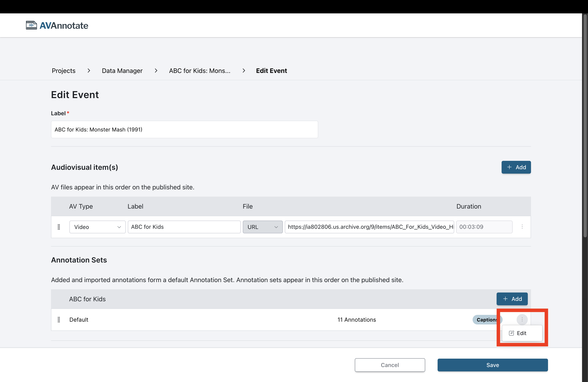Open the three-dot menu on the audiovisual item row
Viewport: 588px width, 382px height.
point(522,227)
